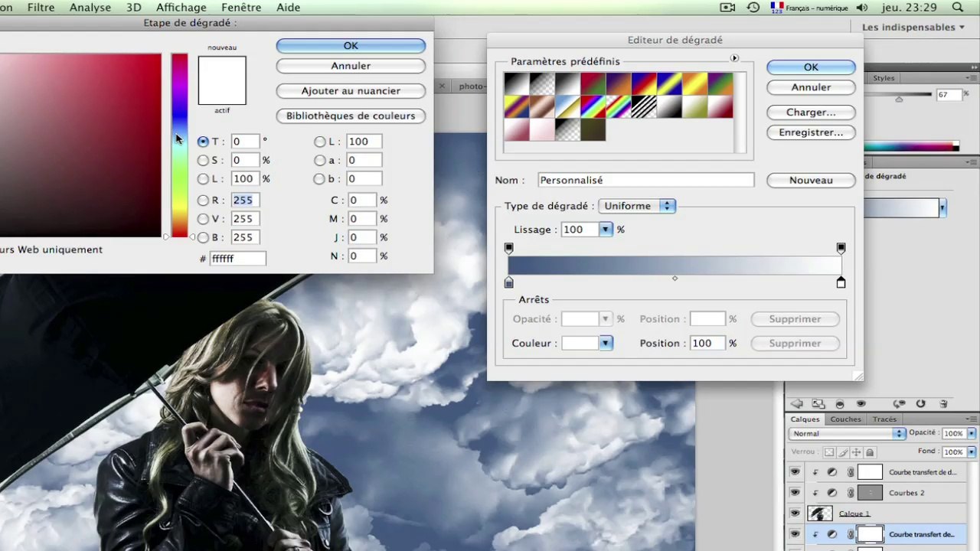
Task: Click lock transparent pixels icon
Action: pyautogui.click(x=829, y=452)
